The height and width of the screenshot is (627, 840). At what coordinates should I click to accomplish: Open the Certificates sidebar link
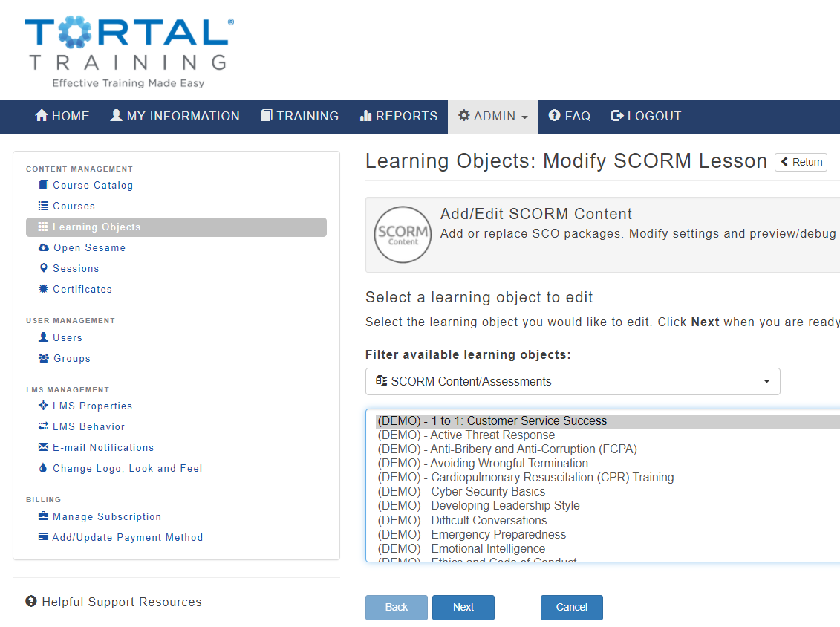pos(82,290)
